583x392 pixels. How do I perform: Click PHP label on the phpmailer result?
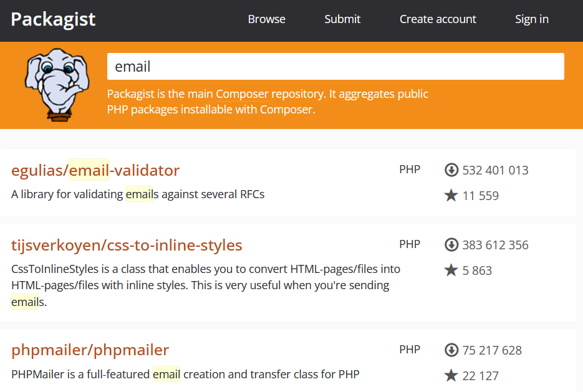click(410, 350)
